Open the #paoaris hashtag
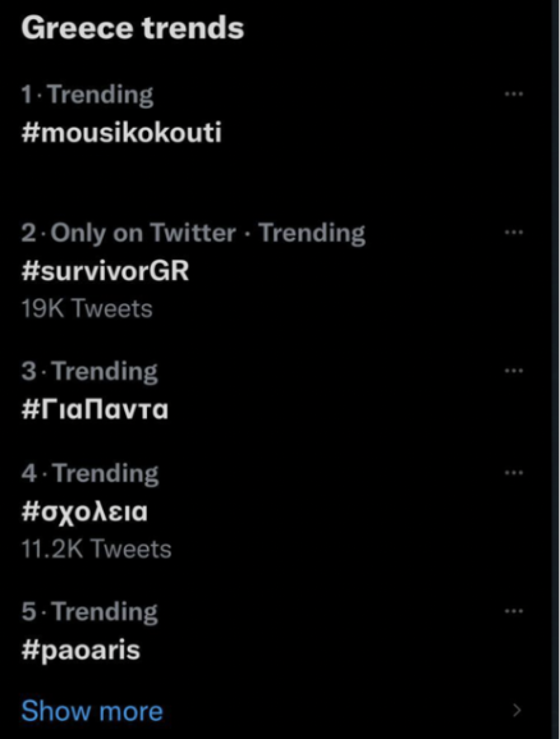The image size is (560, 739). point(81,651)
